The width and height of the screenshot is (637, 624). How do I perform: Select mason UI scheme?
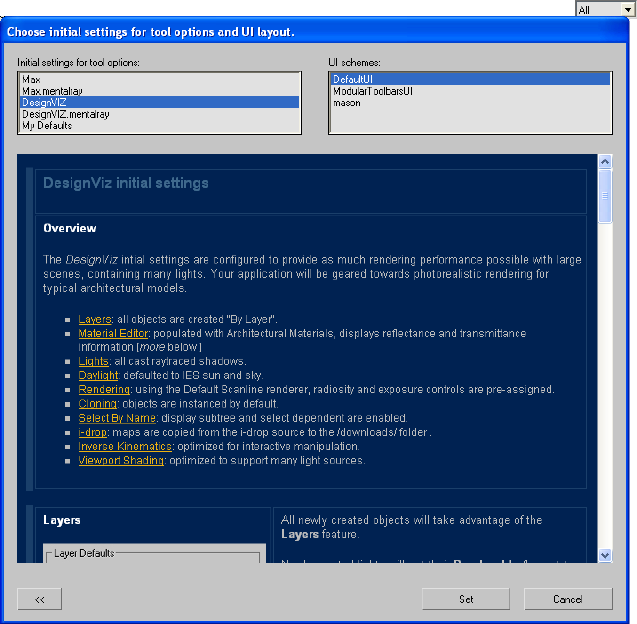[470, 103]
